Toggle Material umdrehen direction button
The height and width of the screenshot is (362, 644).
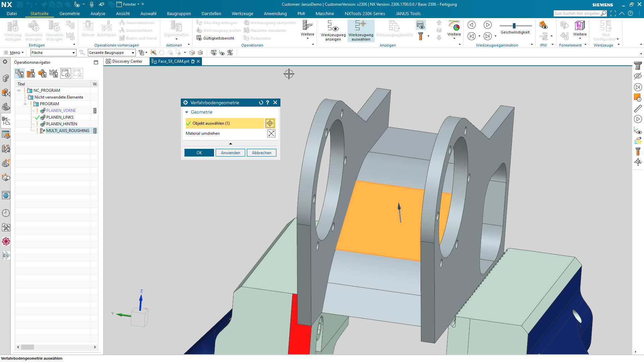point(271,133)
